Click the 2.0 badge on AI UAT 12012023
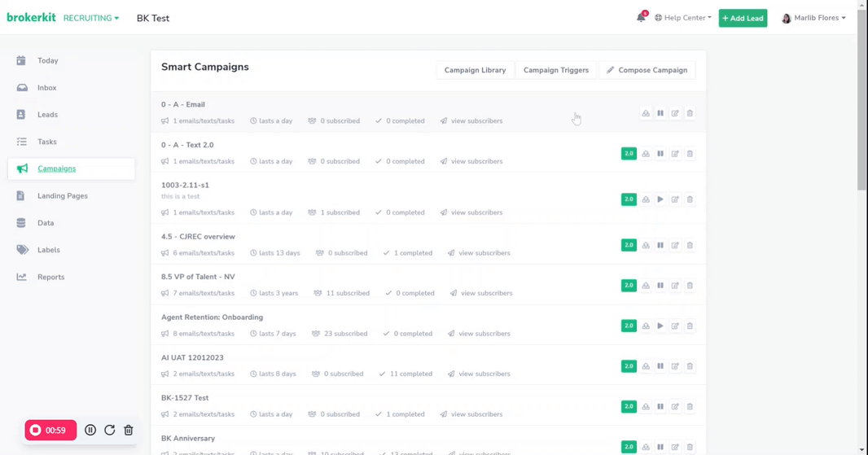 [629, 366]
